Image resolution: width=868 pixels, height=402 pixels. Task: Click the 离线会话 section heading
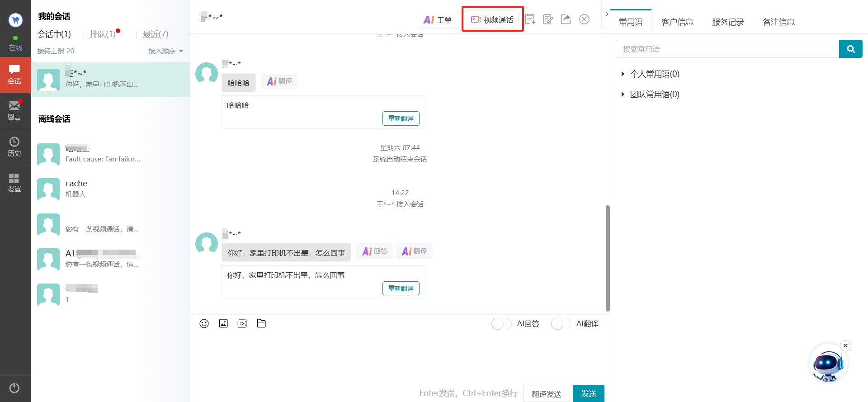coord(54,119)
